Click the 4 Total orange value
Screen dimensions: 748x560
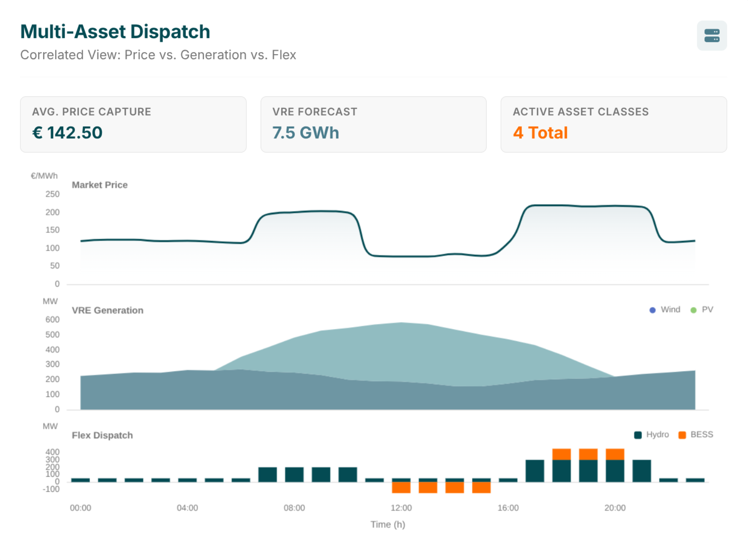[x=540, y=133]
